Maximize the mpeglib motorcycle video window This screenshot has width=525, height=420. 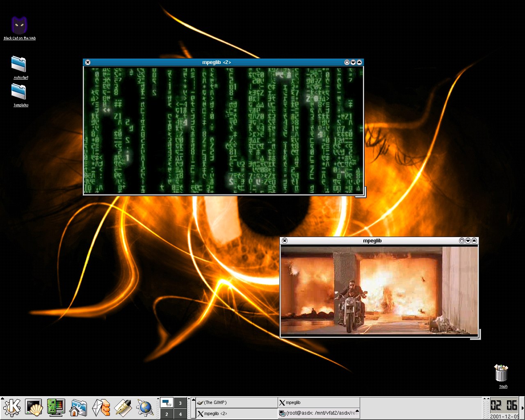pos(474,241)
